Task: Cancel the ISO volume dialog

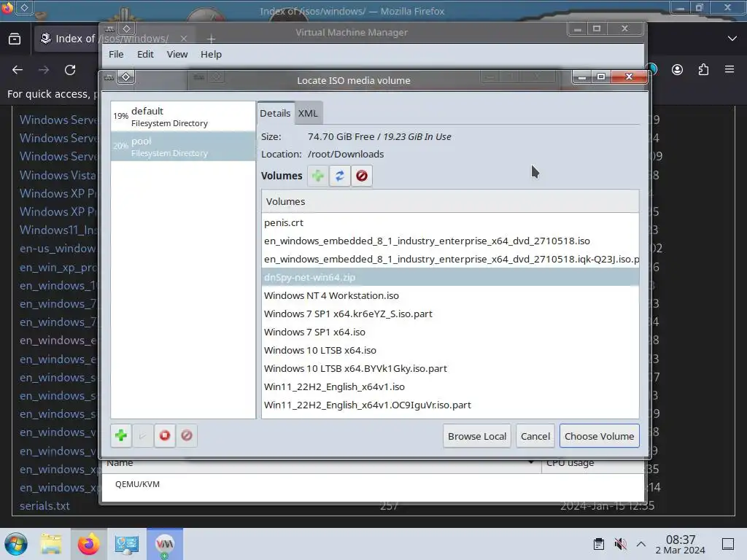Action: (535, 436)
